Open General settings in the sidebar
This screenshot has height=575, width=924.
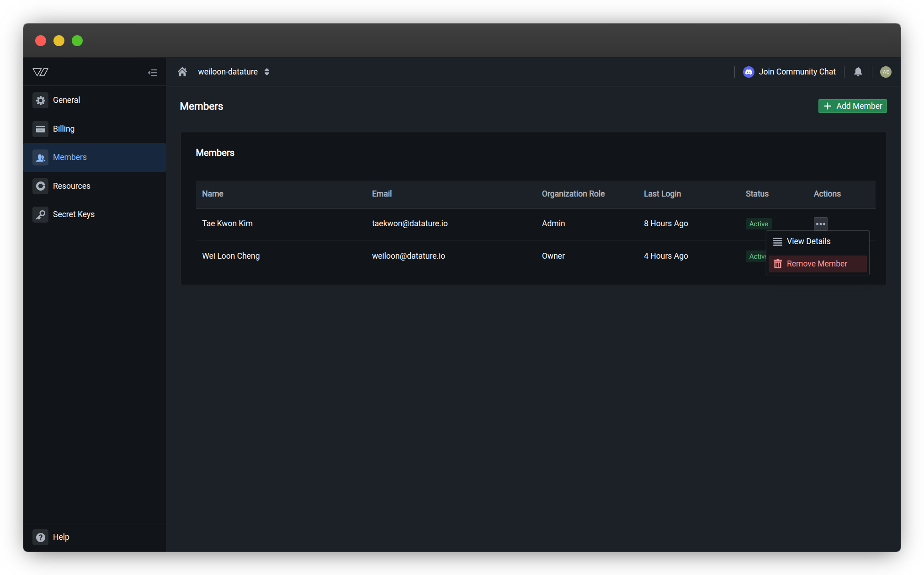66,100
